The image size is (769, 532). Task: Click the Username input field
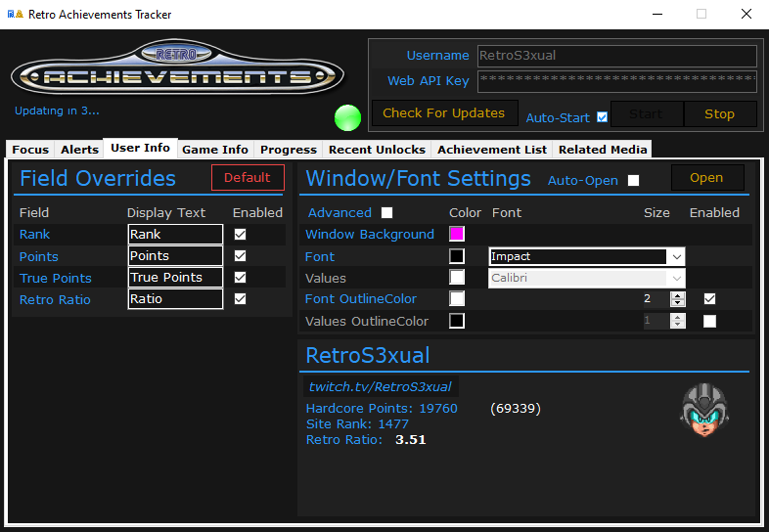click(x=617, y=56)
